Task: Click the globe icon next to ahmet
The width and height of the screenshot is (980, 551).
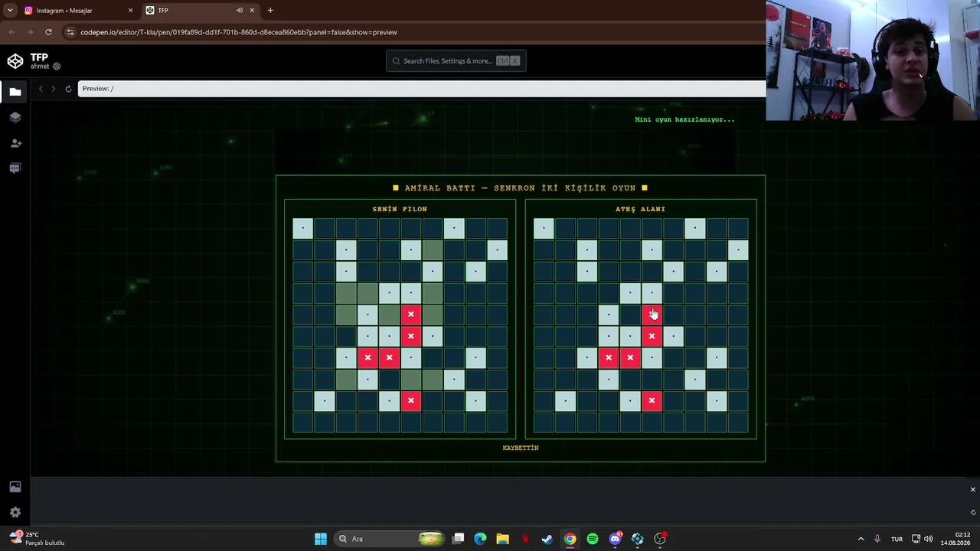Action: click(57, 67)
